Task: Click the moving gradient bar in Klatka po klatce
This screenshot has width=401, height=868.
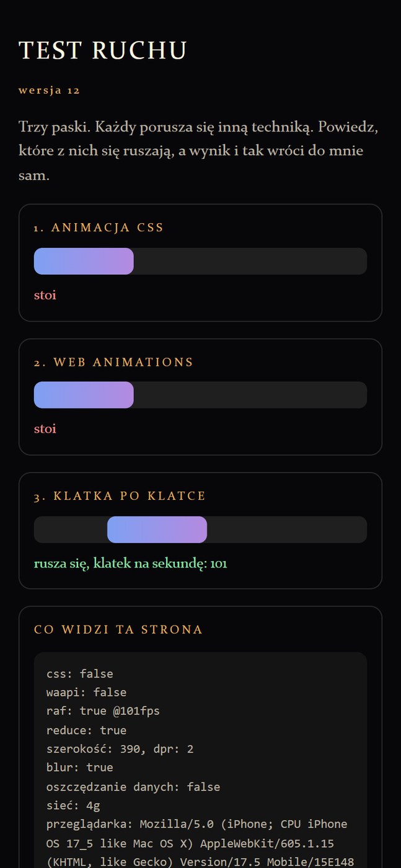Action: 157,529
